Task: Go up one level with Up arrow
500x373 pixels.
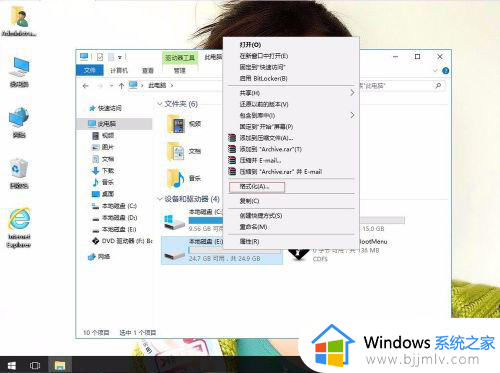Action: click(121, 86)
